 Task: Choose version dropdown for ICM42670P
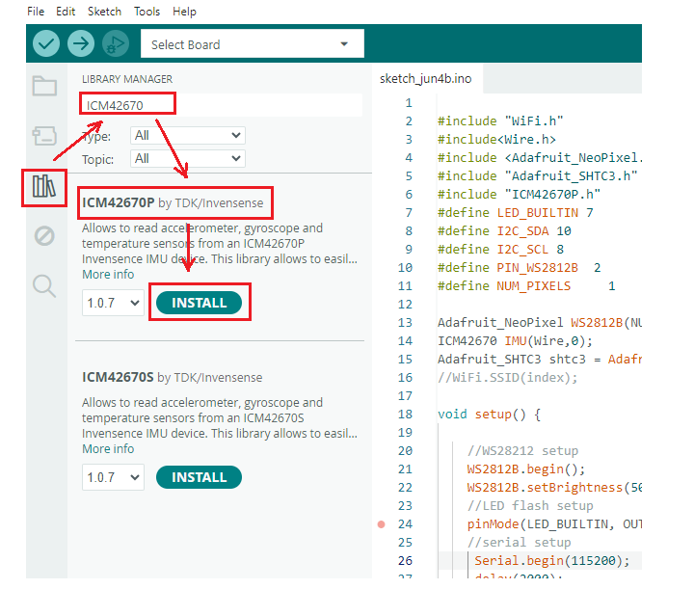click(x=112, y=303)
